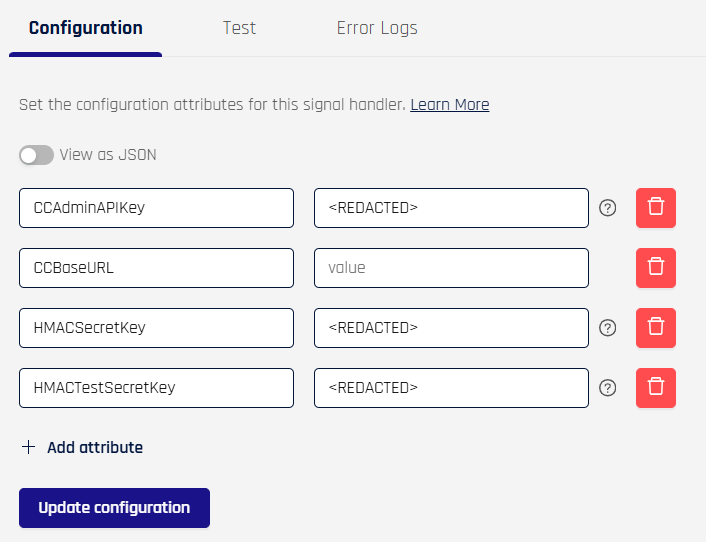Delete the CCBaseURL attribute row
This screenshot has height=542, width=706.
point(656,268)
